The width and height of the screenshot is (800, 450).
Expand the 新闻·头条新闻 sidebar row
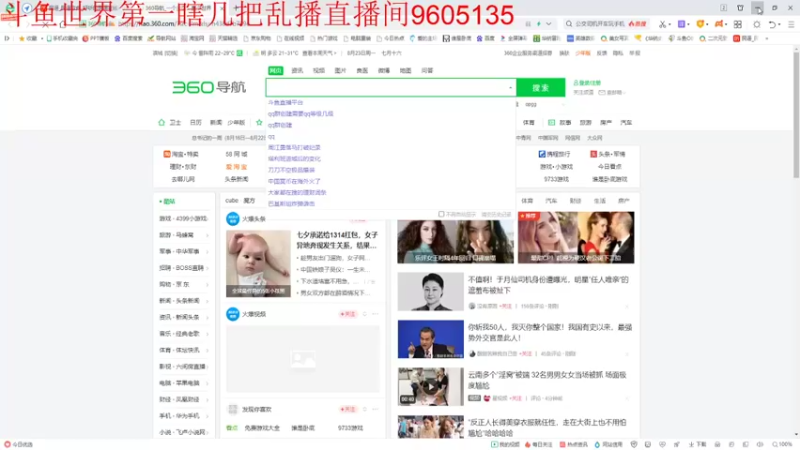183,301
